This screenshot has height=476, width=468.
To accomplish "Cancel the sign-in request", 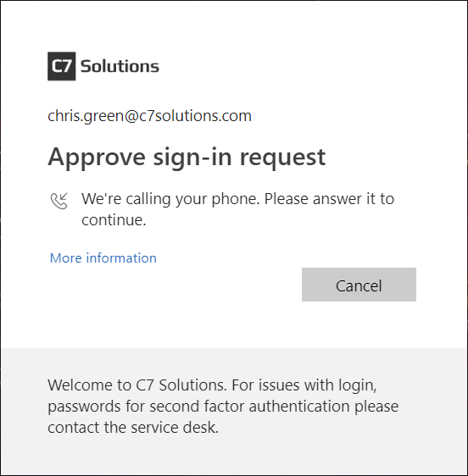I will [359, 285].
